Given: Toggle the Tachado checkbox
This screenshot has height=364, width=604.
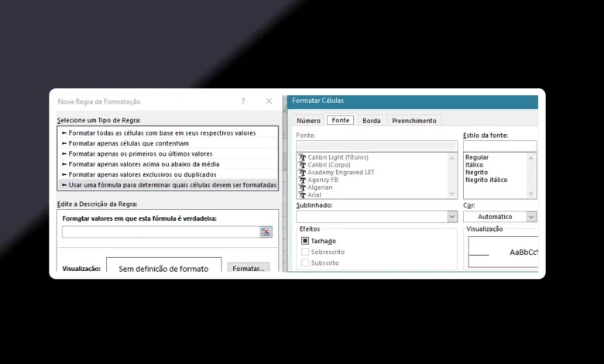Looking at the screenshot, I should point(305,241).
